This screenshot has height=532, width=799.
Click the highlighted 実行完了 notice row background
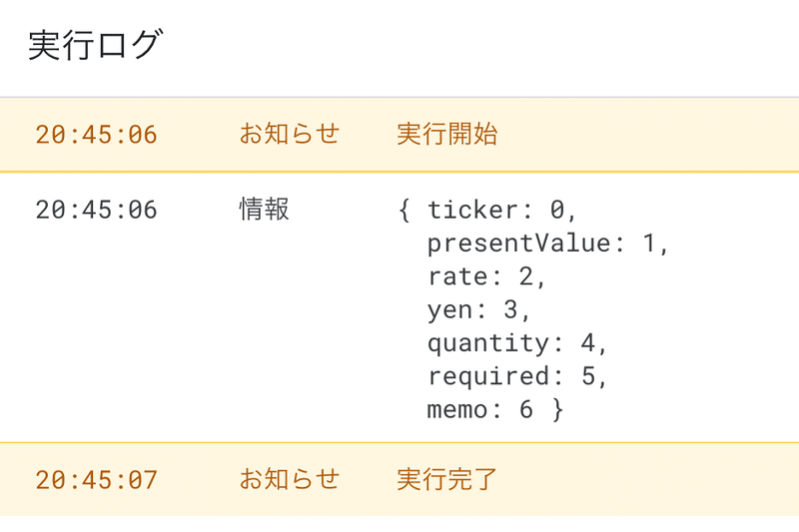(x=399, y=479)
